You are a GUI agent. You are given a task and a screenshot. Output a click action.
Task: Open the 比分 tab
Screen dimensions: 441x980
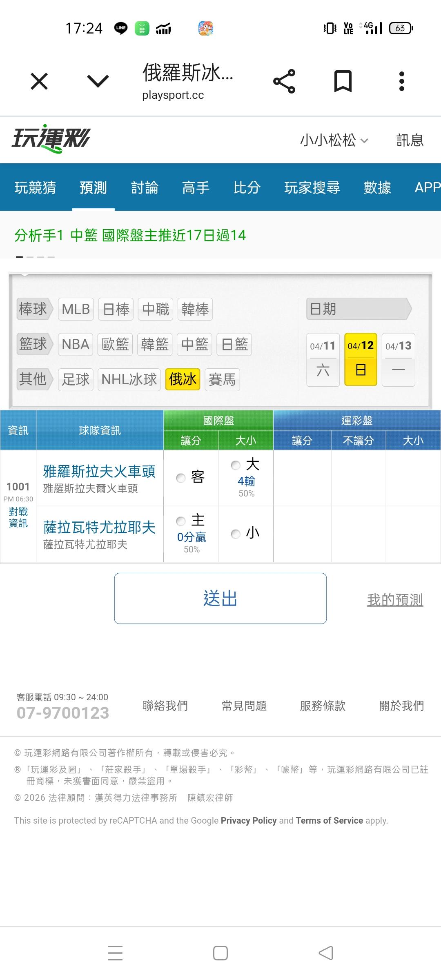coord(247,187)
